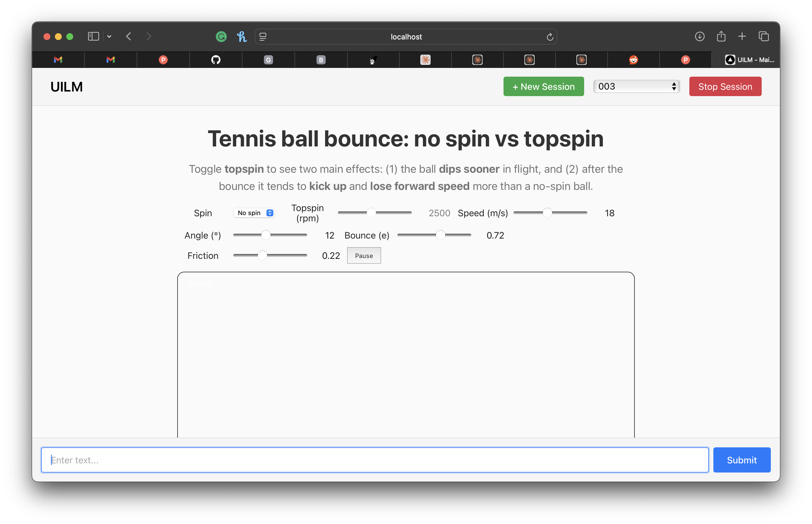Image resolution: width=812 pixels, height=524 pixels.
Task: Switch to the Reddit tab
Action: click(633, 60)
